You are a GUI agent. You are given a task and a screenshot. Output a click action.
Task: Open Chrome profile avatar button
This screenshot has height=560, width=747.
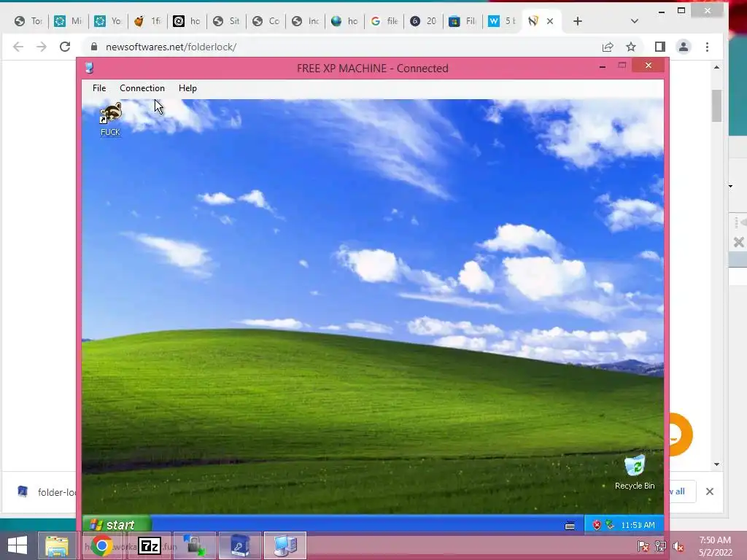pyautogui.click(x=683, y=47)
